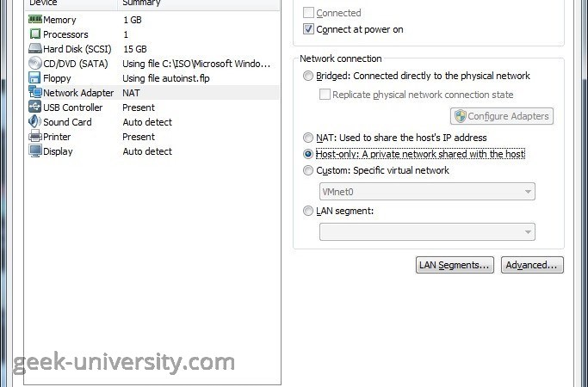Viewport: 588px width, 387px height.
Task: Select the Memory device icon
Action: tap(35, 19)
